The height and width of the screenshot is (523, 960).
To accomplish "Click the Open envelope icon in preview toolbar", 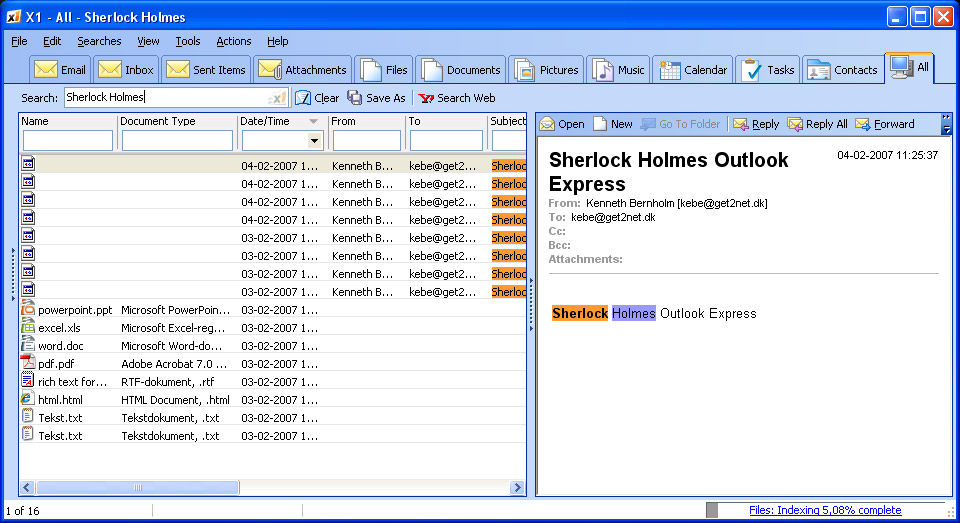I will pos(547,124).
